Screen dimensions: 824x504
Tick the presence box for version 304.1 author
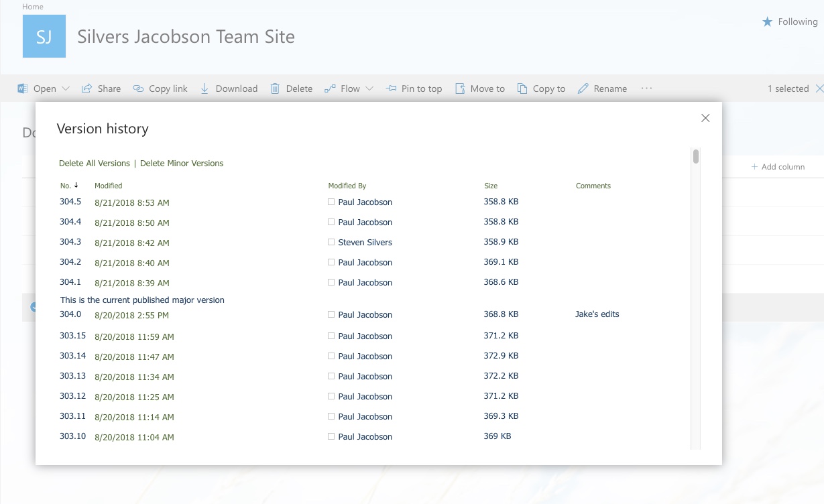tap(331, 282)
